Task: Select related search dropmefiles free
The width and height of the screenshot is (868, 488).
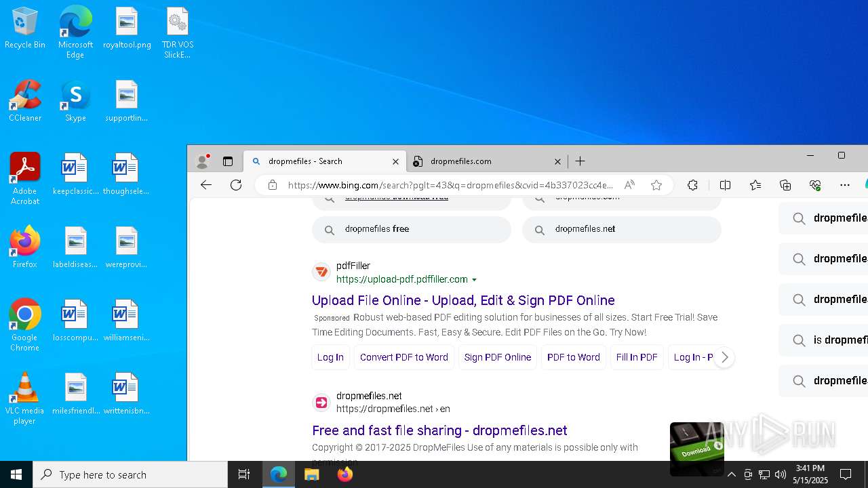Action: coord(412,229)
